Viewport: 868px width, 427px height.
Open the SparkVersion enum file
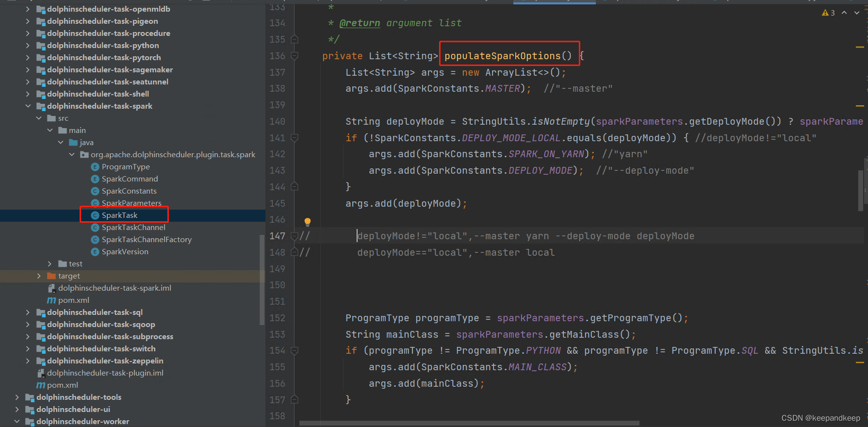coord(125,252)
